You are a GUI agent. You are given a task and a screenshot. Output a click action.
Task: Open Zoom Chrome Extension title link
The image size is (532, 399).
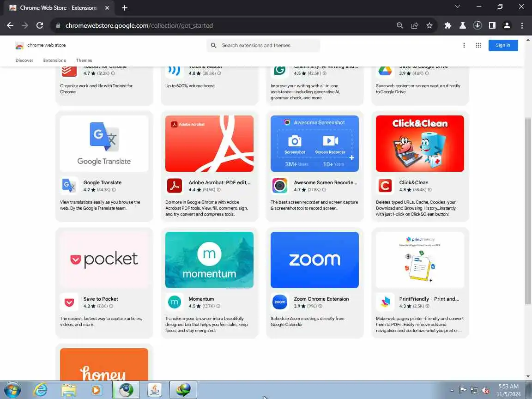point(321,299)
